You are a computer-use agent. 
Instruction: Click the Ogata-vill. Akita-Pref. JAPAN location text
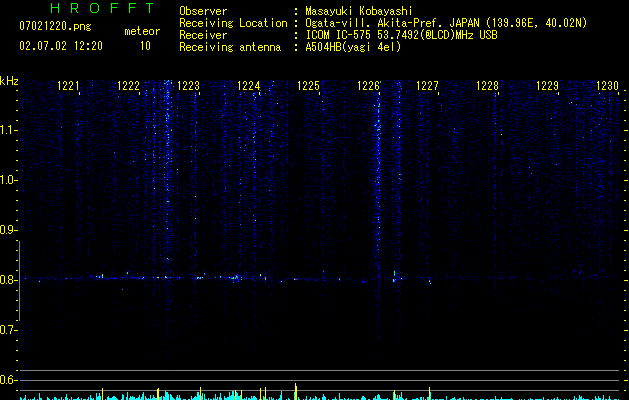tap(446, 23)
